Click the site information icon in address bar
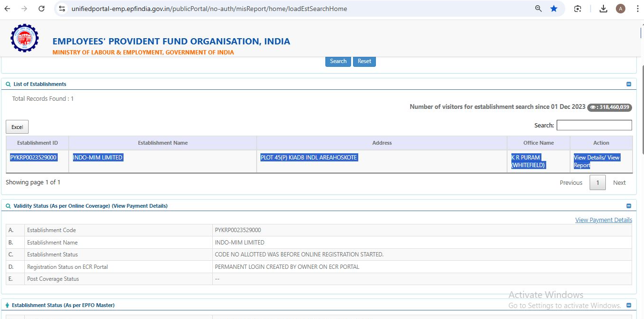 62,9
